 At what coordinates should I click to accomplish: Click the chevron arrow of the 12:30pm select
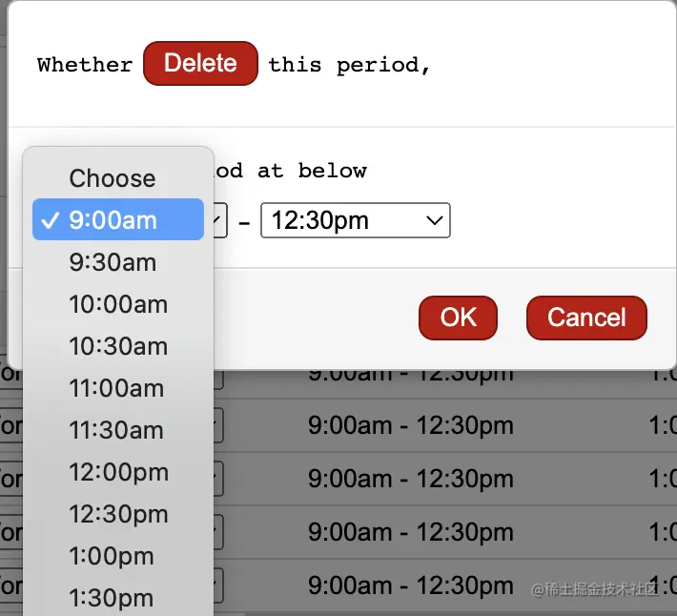click(x=435, y=221)
